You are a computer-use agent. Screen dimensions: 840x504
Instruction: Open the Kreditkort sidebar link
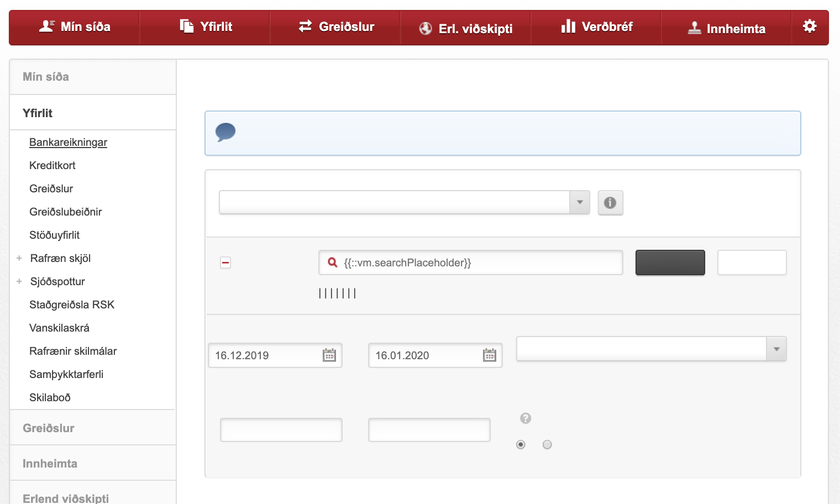[x=53, y=165]
